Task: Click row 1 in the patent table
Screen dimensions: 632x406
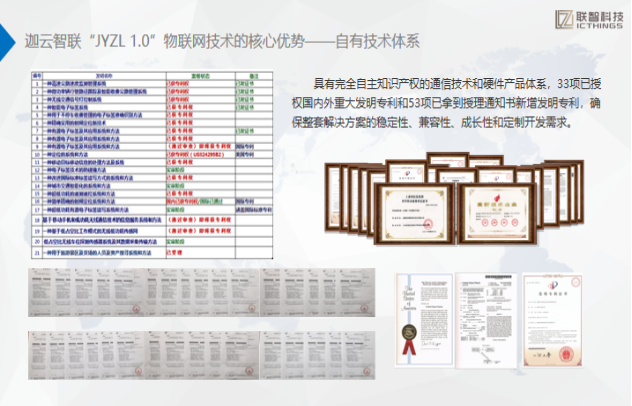Action: (152, 83)
